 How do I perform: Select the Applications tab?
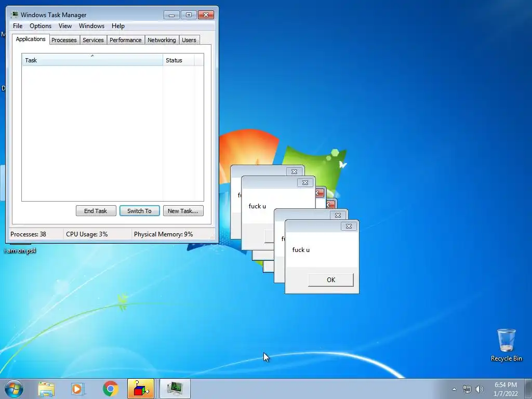[x=31, y=39]
